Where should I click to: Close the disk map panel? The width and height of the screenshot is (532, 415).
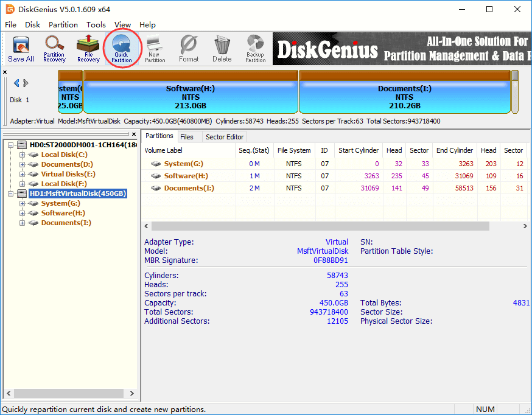(x=5, y=72)
